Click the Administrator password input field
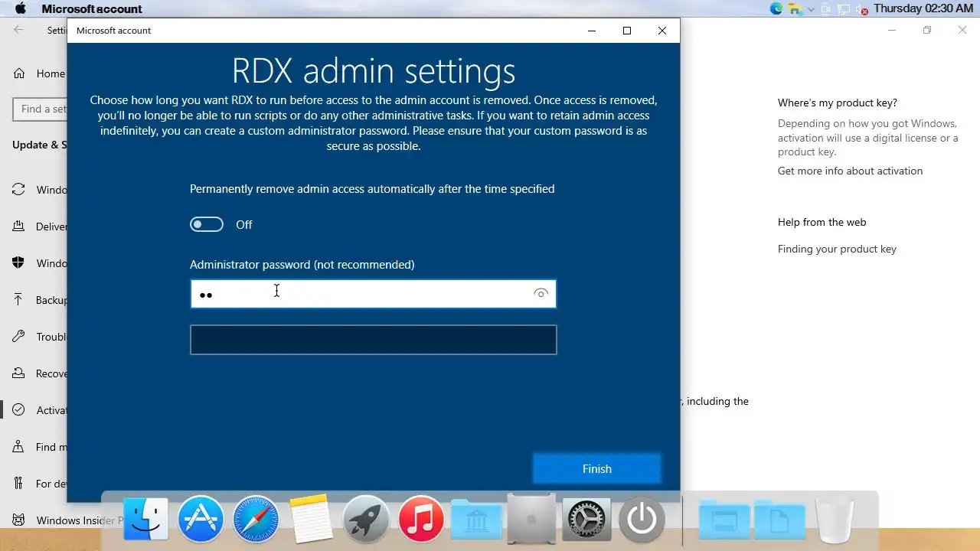The image size is (980, 551). (373, 294)
